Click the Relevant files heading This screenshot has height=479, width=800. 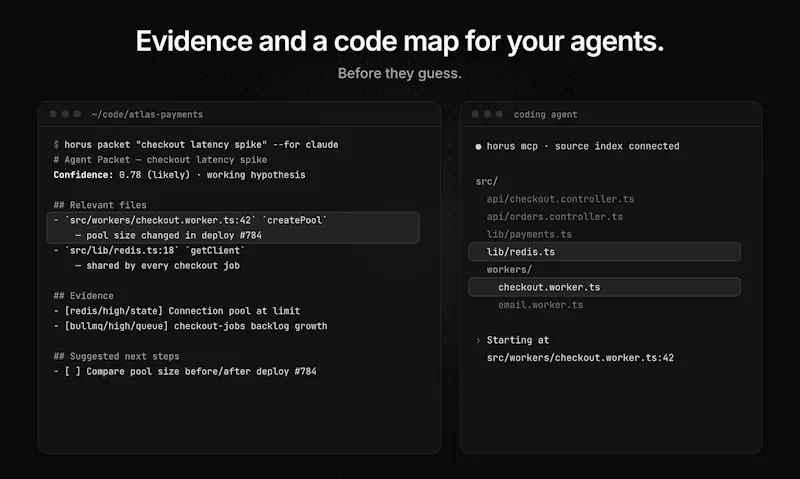100,205
